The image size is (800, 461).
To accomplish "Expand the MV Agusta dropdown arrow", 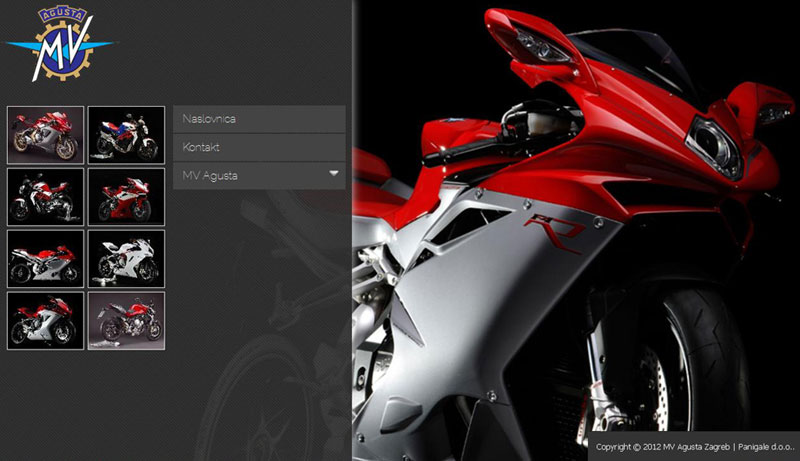I will click(x=334, y=175).
